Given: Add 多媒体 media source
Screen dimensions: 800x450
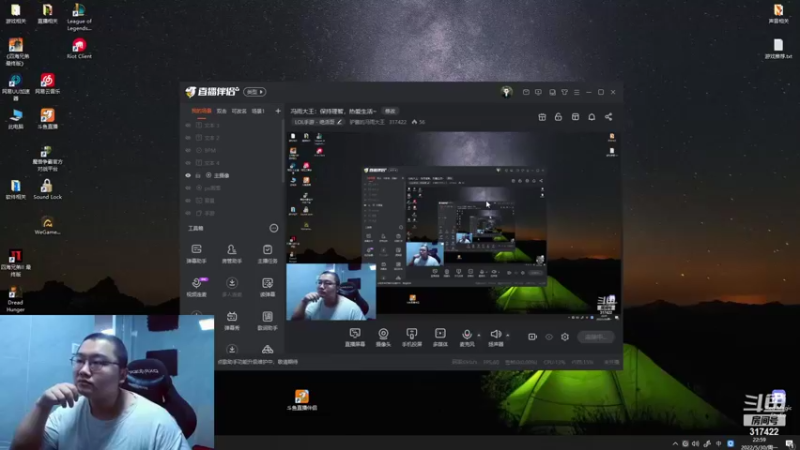Looking at the screenshot, I should [x=440, y=337].
